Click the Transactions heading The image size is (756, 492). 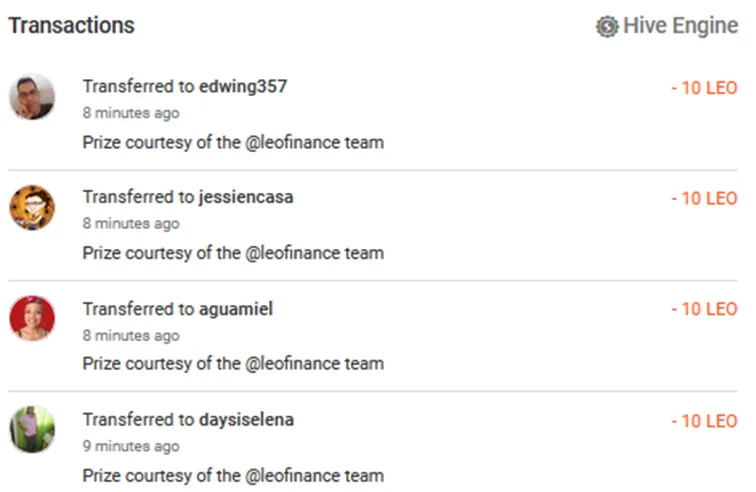point(71,26)
